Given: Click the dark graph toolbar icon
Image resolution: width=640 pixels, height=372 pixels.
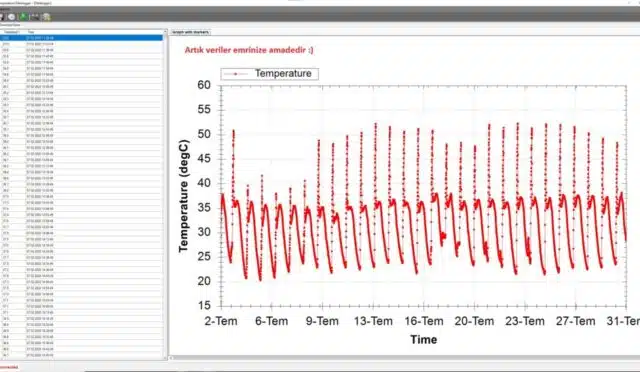Looking at the screenshot, I should (x=35, y=17).
